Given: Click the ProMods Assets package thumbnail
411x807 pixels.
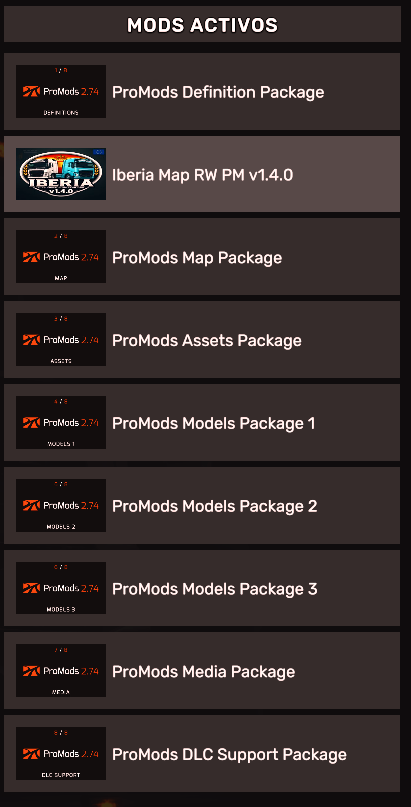Looking at the screenshot, I should point(61,339).
